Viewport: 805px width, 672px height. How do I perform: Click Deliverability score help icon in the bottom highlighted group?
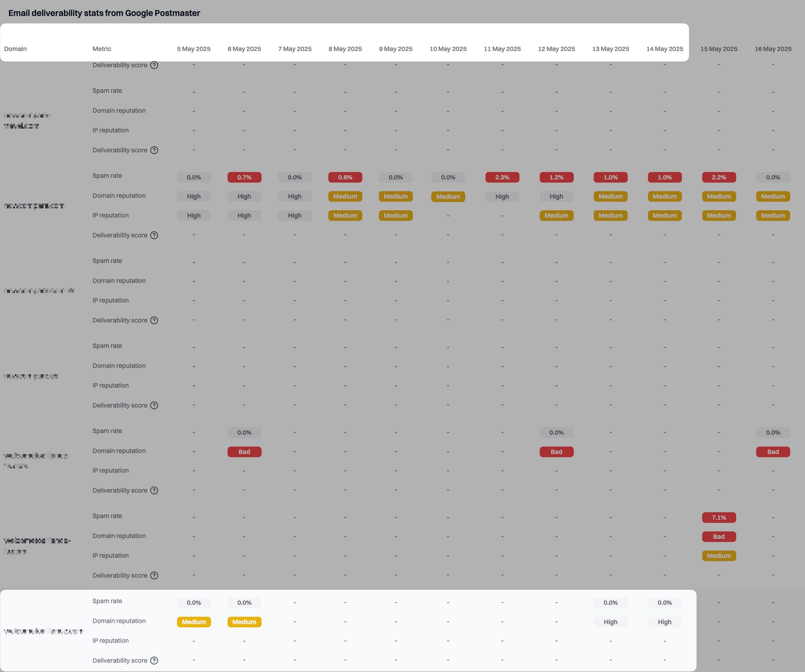pyautogui.click(x=154, y=660)
